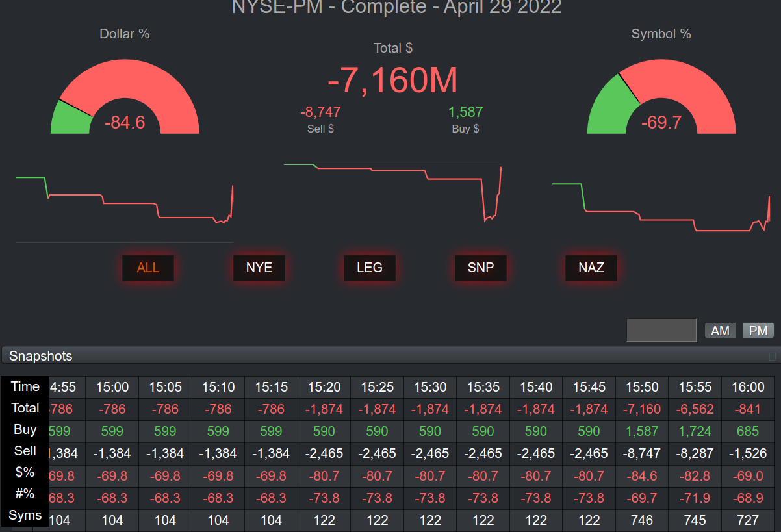Viewport: 781px width, 532px height.
Task: Click the #% row label
Action: click(x=25, y=494)
